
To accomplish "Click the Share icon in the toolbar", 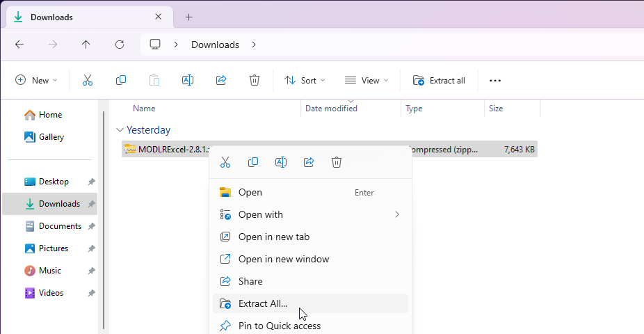I will pyautogui.click(x=221, y=81).
